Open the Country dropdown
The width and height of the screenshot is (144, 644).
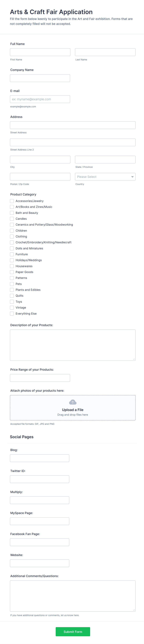coord(105,177)
